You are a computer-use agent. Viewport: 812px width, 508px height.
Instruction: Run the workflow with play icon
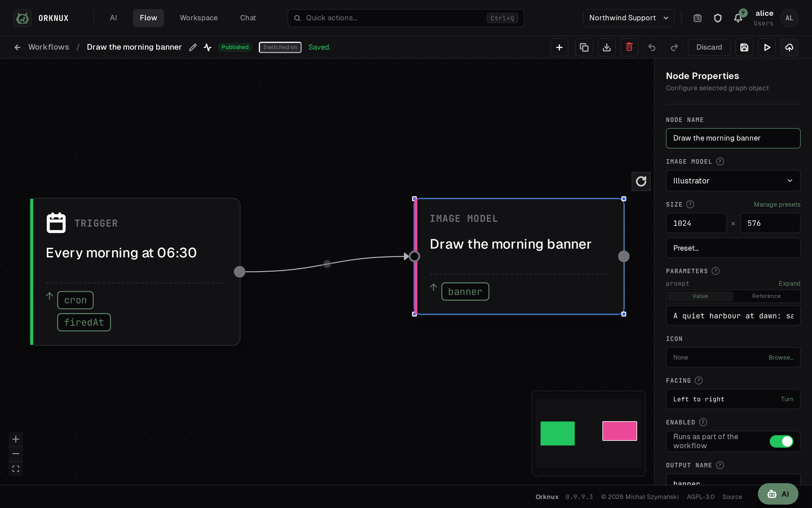click(767, 47)
